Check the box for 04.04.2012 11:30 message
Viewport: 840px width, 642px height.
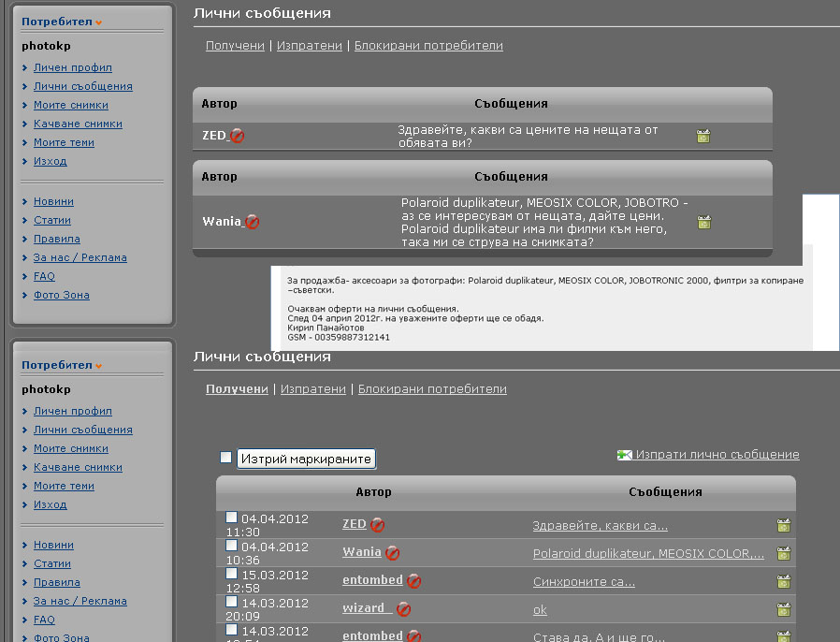232,518
